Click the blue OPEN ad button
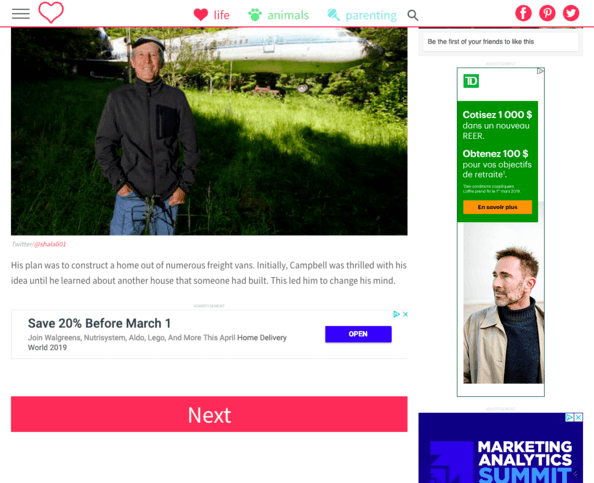The width and height of the screenshot is (594, 483). pos(358,334)
